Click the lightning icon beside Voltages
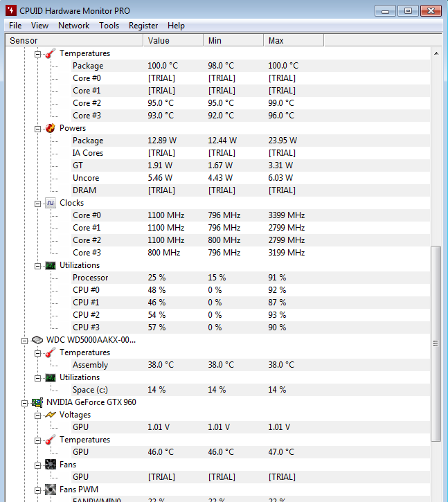448x502 pixels. click(51, 415)
